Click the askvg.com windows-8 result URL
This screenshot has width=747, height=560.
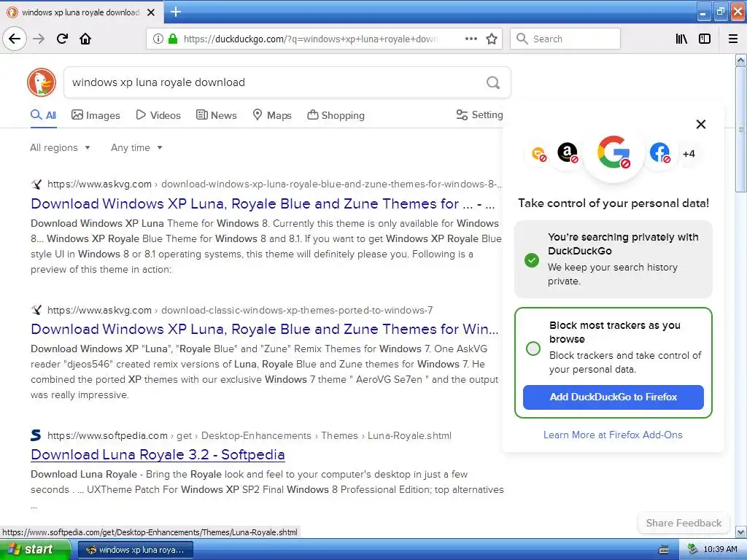point(274,184)
